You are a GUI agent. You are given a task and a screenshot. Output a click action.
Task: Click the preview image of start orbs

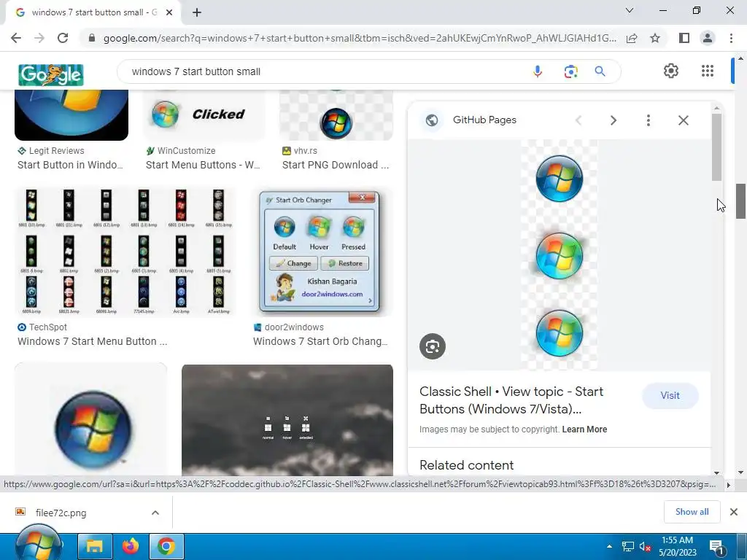point(560,255)
